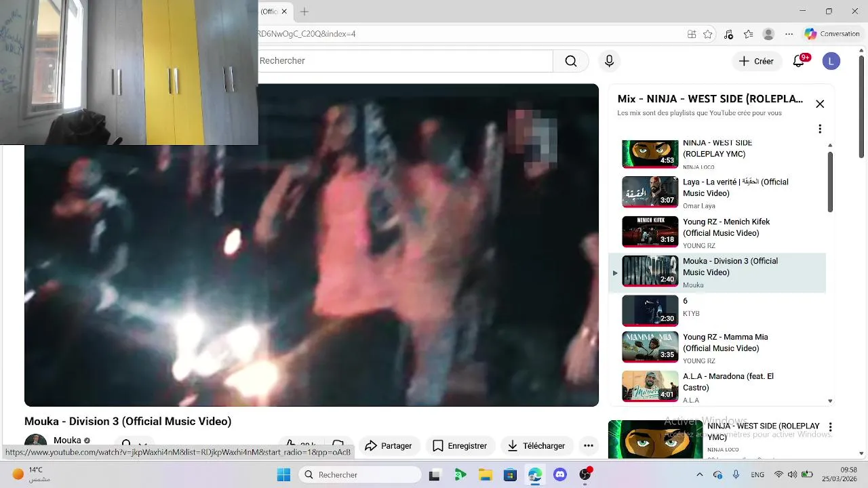868x488 pixels.
Task: Open Edge favorites list icon
Action: tap(748, 34)
